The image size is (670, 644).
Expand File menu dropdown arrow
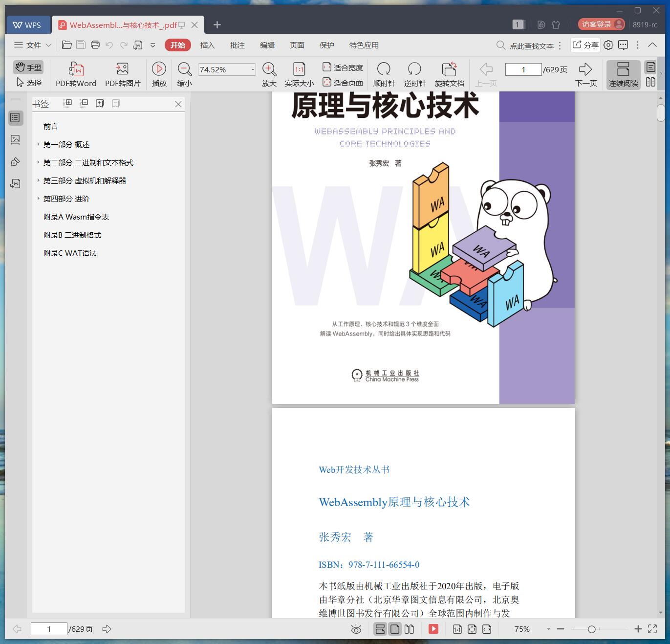pyautogui.click(x=48, y=45)
